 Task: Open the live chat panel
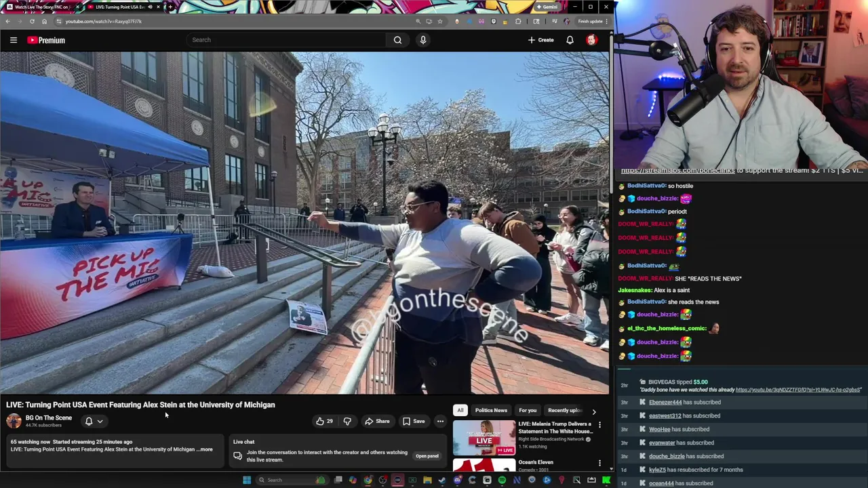pyautogui.click(x=427, y=456)
